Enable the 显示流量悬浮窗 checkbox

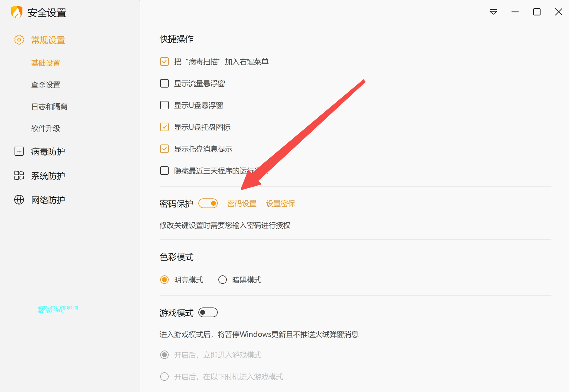coord(164,83)
